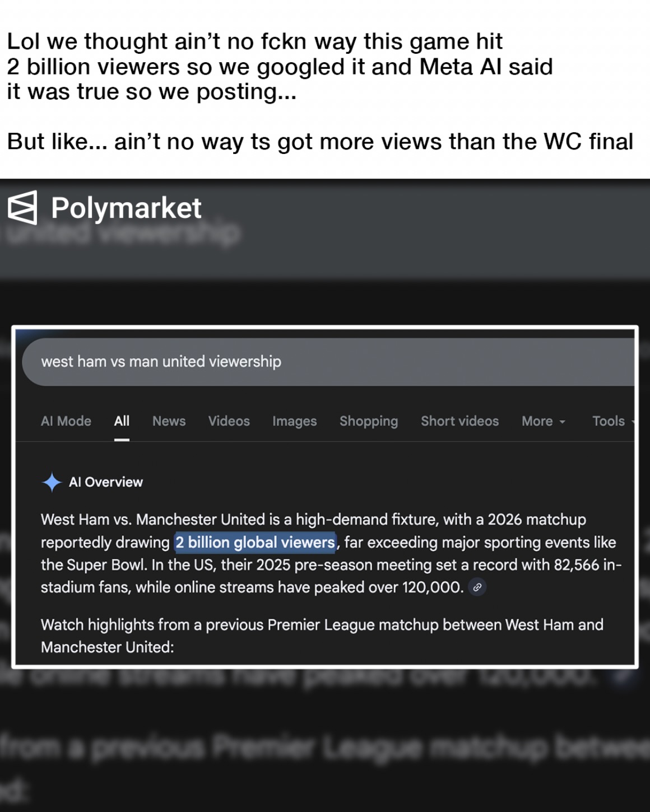This screenshot has height=812, width=650.
Task: Select the All results tab
Action: (x=122, y=421)
